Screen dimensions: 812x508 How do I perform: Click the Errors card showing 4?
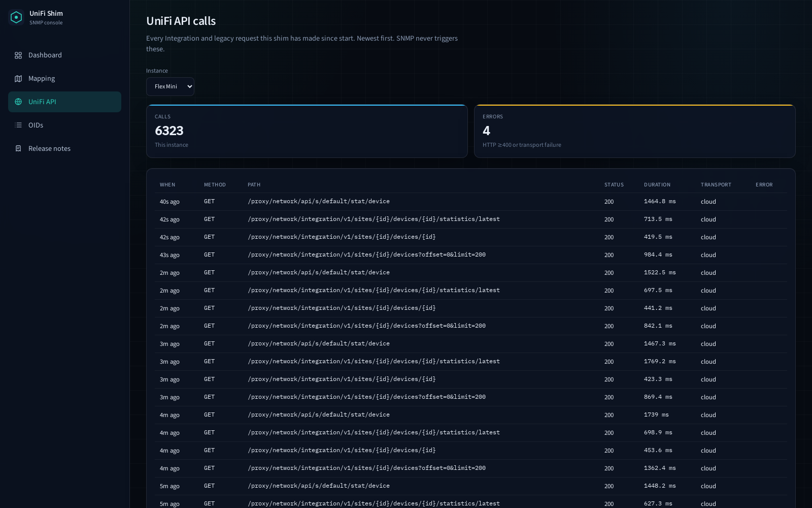(x=634, y=131)
